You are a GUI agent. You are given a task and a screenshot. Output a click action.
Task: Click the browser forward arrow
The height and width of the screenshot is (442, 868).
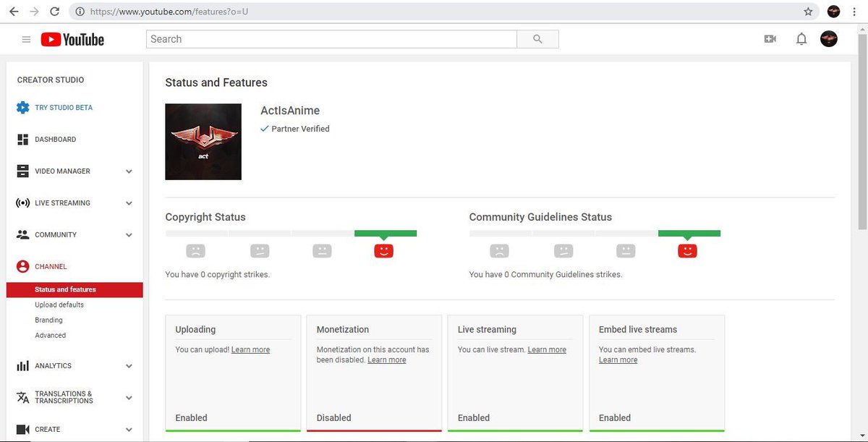click(34, 12)
